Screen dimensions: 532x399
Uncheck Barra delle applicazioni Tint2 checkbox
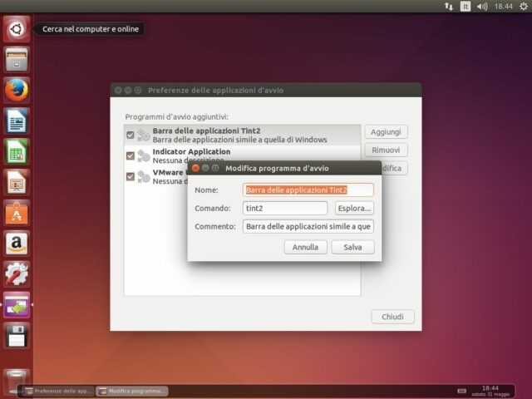point(130,135)
